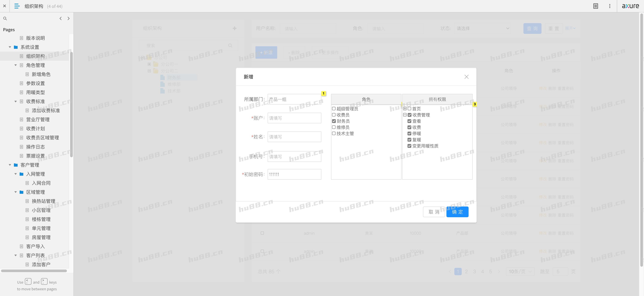Screen dimensions: 644x296
Task: Click the sitemap hamburger menu icon
Action: pos(17,6)
